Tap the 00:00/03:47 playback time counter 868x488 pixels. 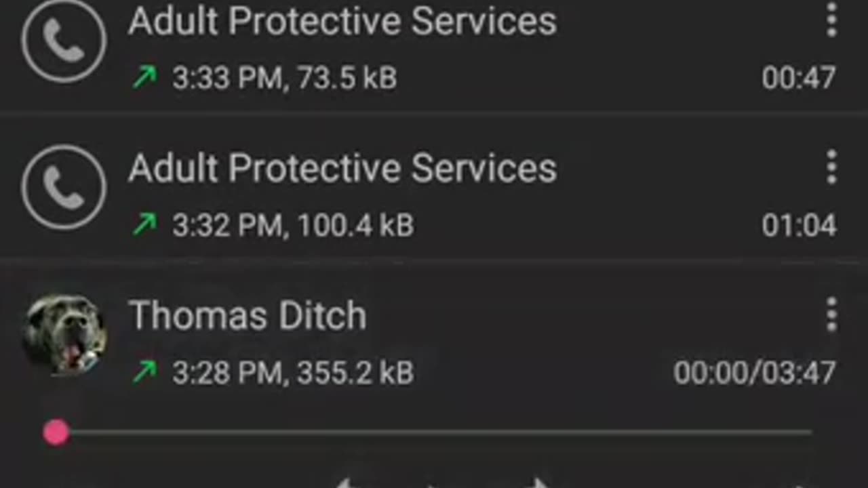click(754, 373)
